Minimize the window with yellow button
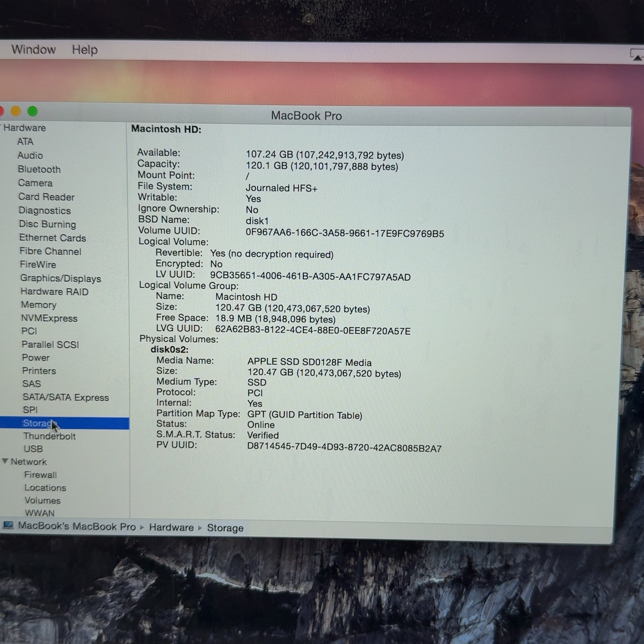The height and width of the screenshot is (644, 644). pos(16,111)
